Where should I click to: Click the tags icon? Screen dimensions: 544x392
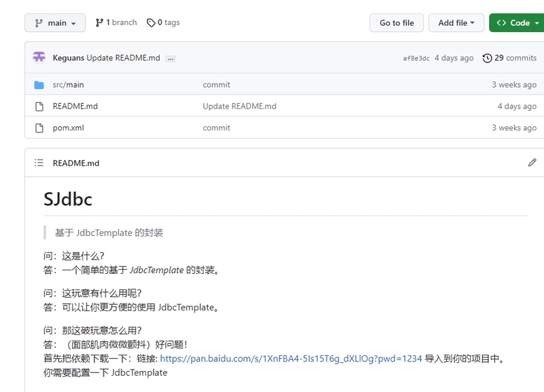(151, 22)
